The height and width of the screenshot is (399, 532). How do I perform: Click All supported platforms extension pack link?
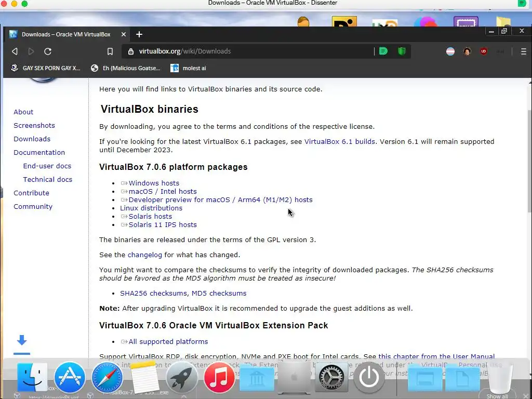(x=168, y=342)
